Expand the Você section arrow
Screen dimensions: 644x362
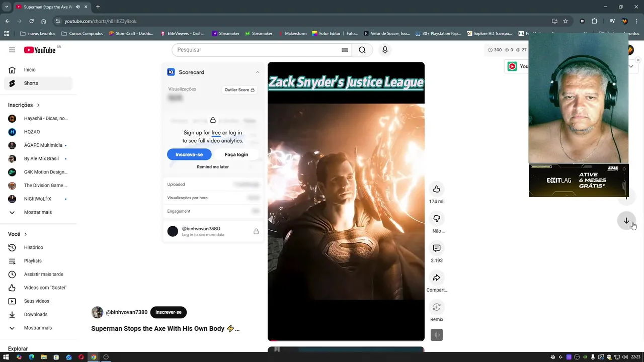pyautogui.click(x=26, y=234)
